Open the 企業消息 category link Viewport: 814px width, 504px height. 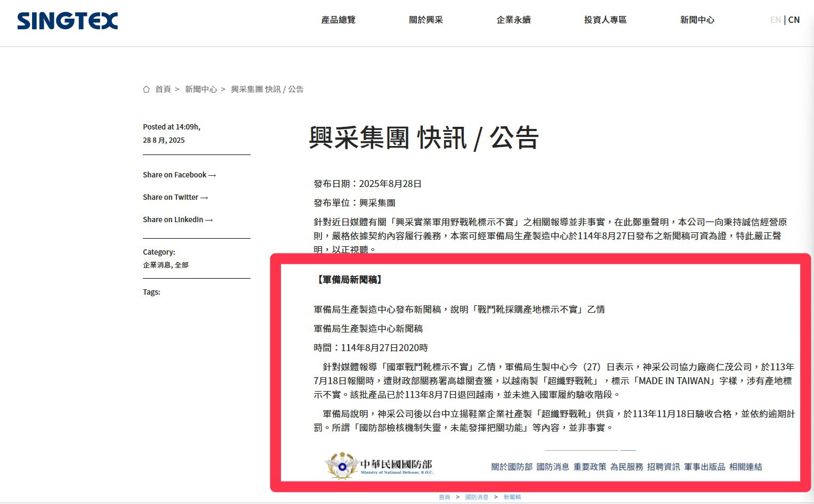157,265
